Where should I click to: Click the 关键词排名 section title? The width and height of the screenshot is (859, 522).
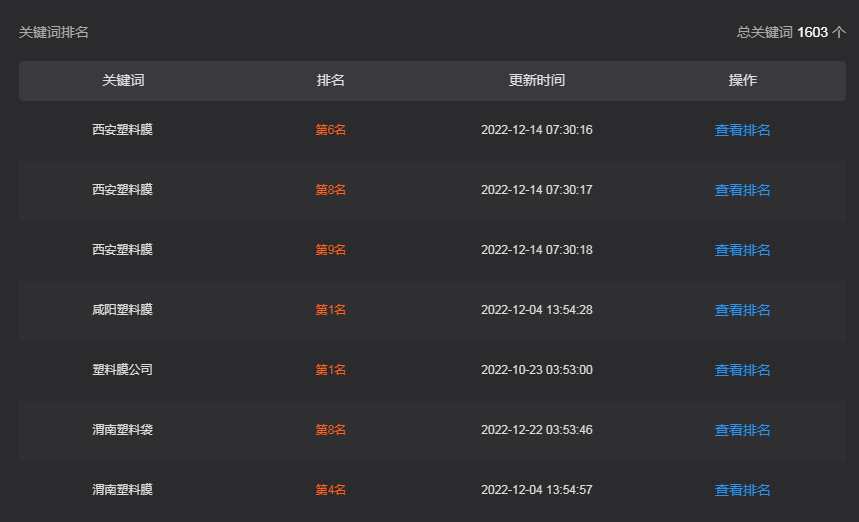54,32
